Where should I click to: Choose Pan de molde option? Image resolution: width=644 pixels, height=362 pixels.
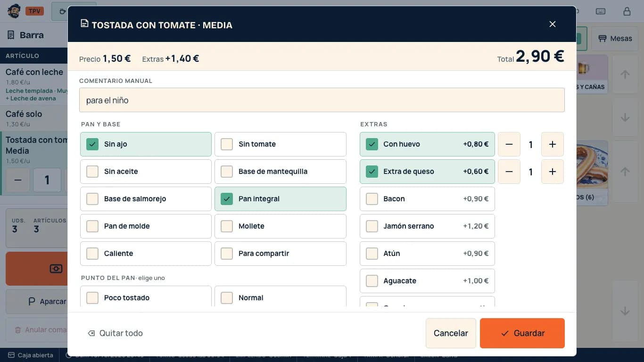click(146, 226)
